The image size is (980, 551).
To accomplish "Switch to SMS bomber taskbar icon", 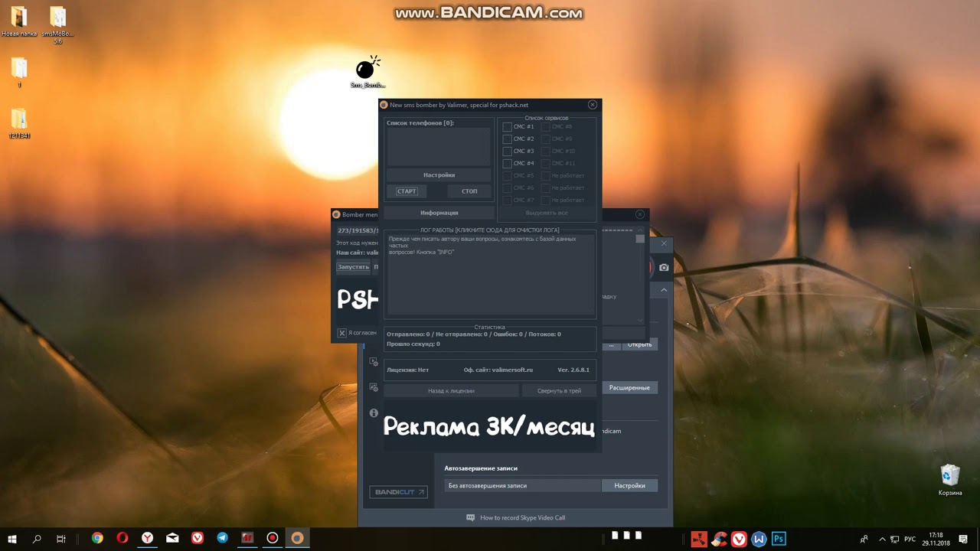I will tap(297, 539).
